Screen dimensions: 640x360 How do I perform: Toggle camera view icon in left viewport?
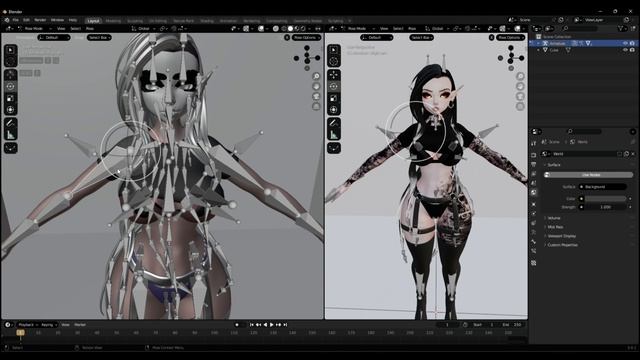pos(316,96)
